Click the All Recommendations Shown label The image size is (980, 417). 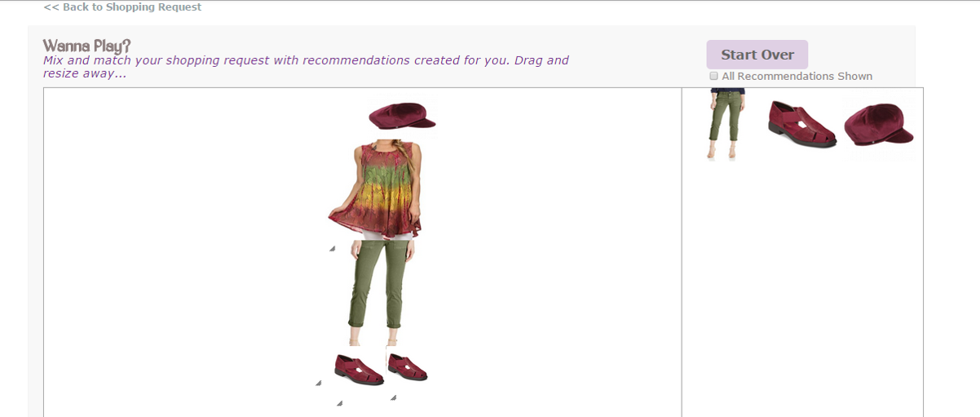[797, 76]
